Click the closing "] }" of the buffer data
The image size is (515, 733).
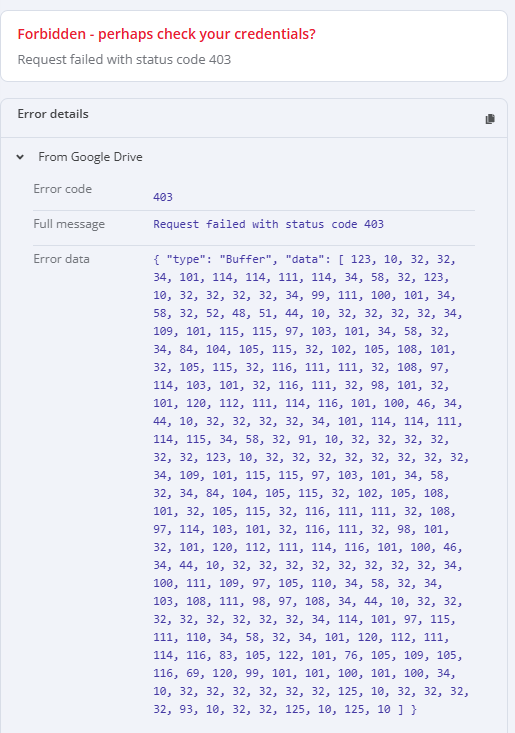pyautogui.click(x=407, y=710)
